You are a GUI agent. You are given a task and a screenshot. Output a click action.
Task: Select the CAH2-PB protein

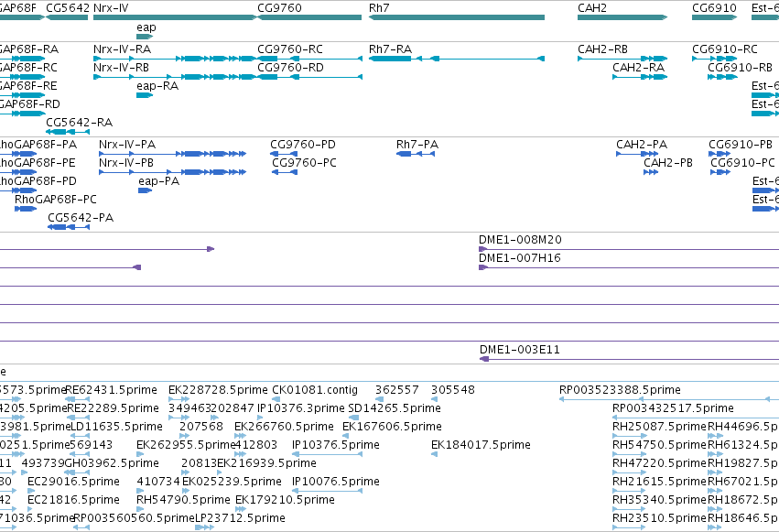point(668,163)
